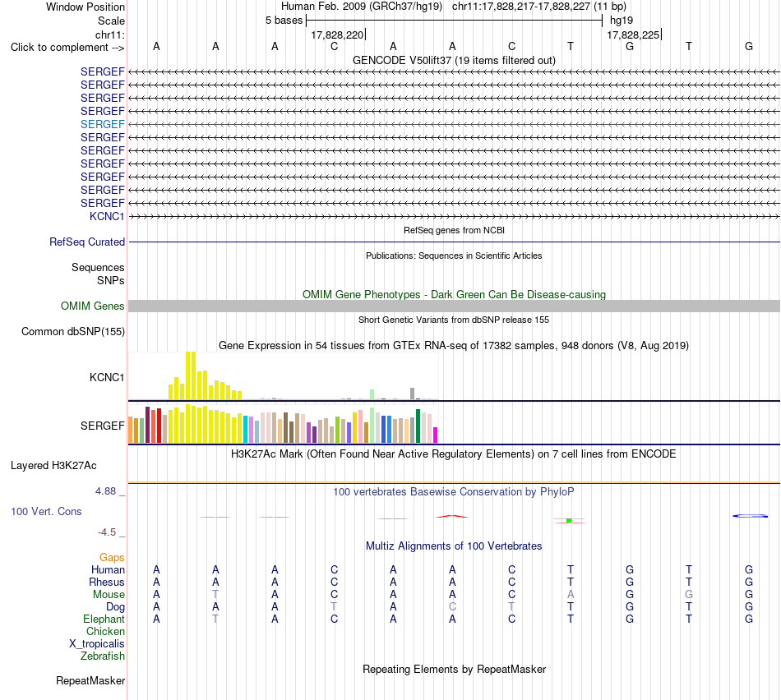Viewport: 781px width, 700px height.
Task: Open the Common dbSNP(155) track label
Action: pos(73,332)
